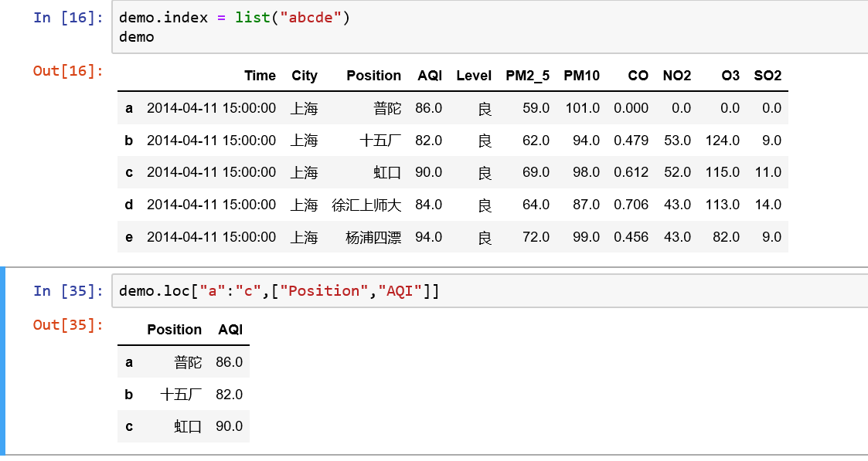The height and width of the screenshot is (461, 868).
Task: Select the Out[35] output prompt
Action: [x=68, y=325]
